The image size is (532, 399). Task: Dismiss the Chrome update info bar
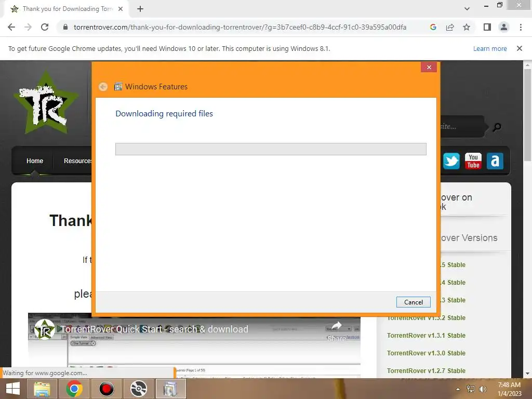pos(520,48)
